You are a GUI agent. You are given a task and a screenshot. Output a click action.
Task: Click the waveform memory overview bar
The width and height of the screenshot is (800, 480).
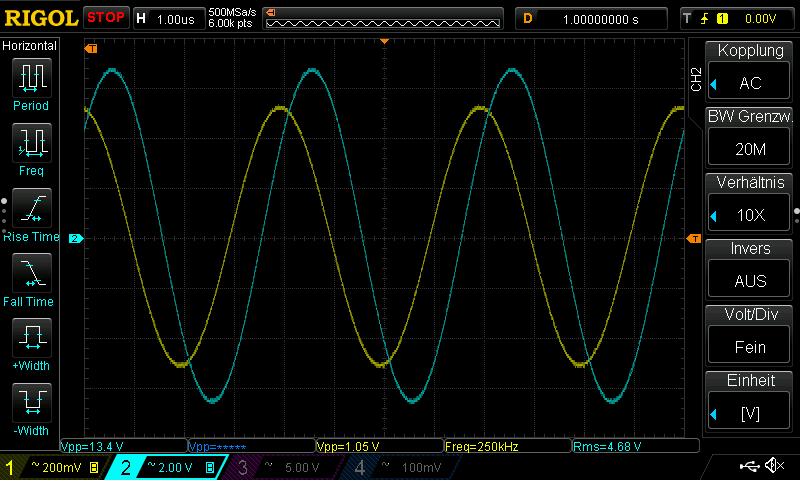coord(383,23)
